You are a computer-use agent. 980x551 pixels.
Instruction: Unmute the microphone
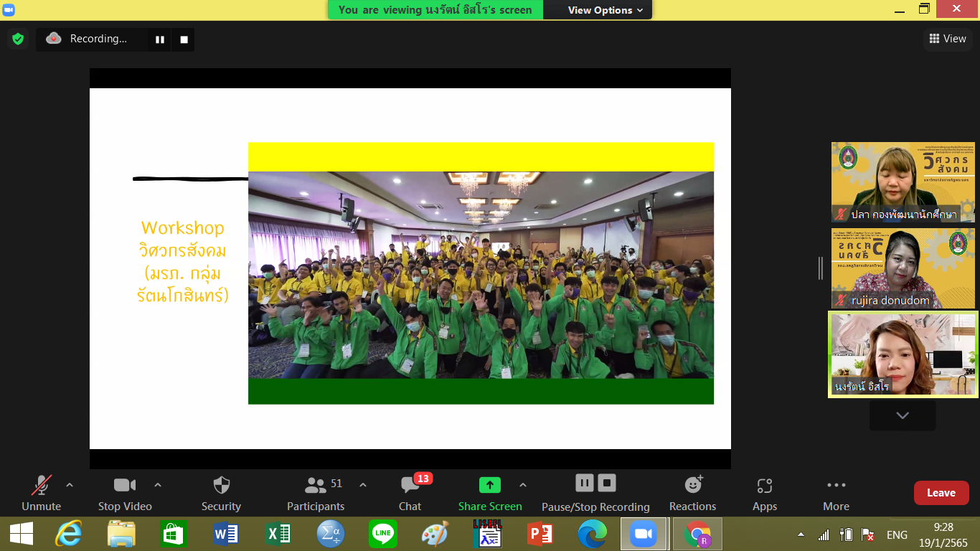click(x=42, y=494)
